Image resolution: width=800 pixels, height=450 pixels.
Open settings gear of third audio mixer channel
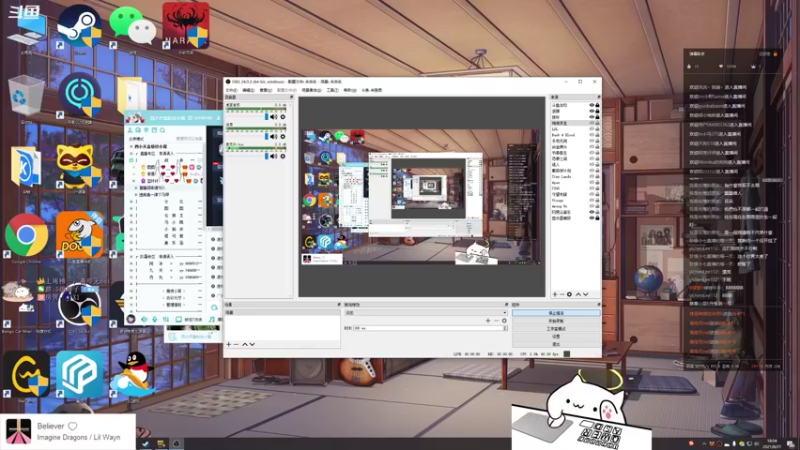coord(283,156)
